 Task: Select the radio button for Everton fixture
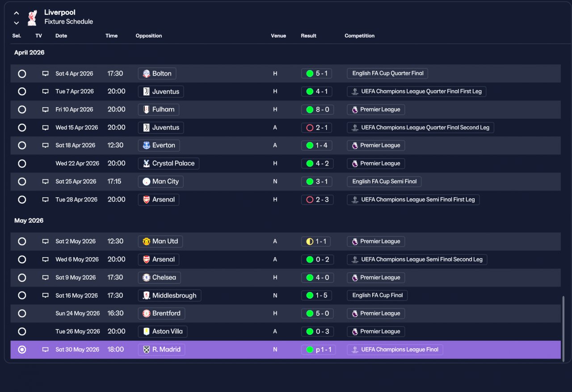[22, 146]
